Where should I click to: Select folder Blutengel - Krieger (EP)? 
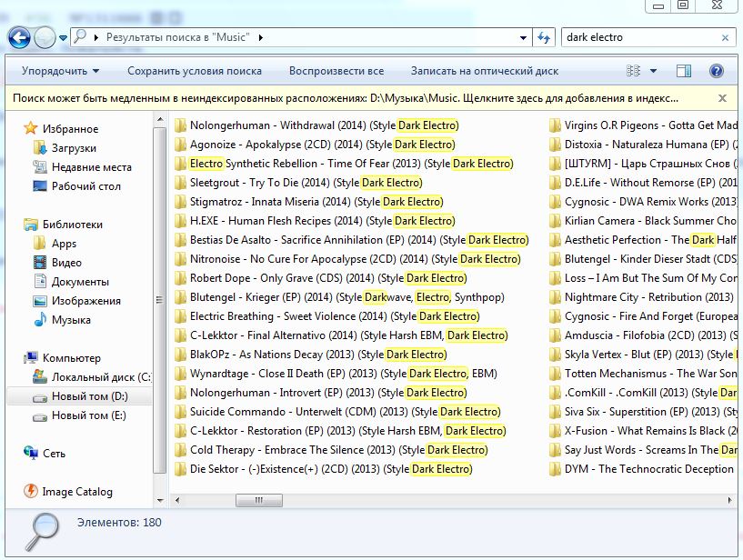point(339,297)
